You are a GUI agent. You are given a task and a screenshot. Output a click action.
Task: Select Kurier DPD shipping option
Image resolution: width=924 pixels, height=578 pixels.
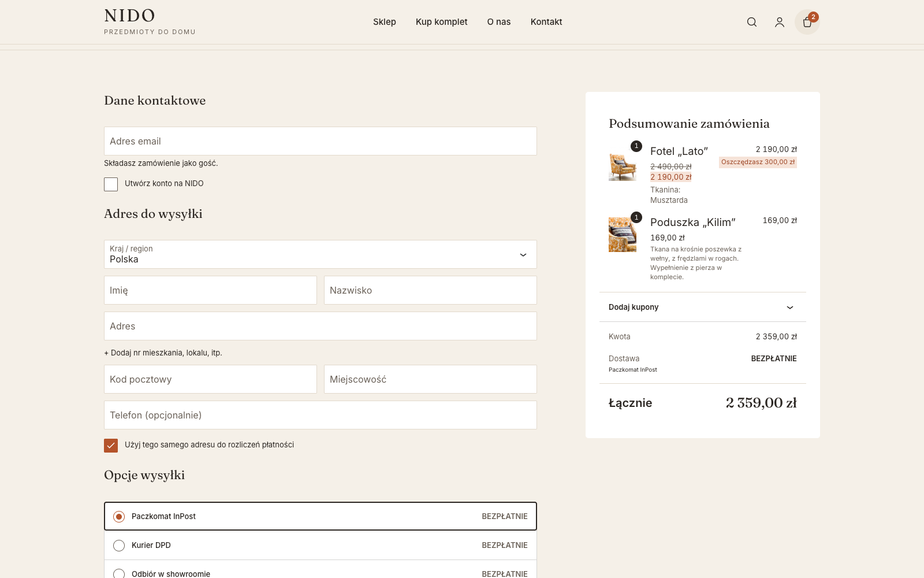point(321,545)
